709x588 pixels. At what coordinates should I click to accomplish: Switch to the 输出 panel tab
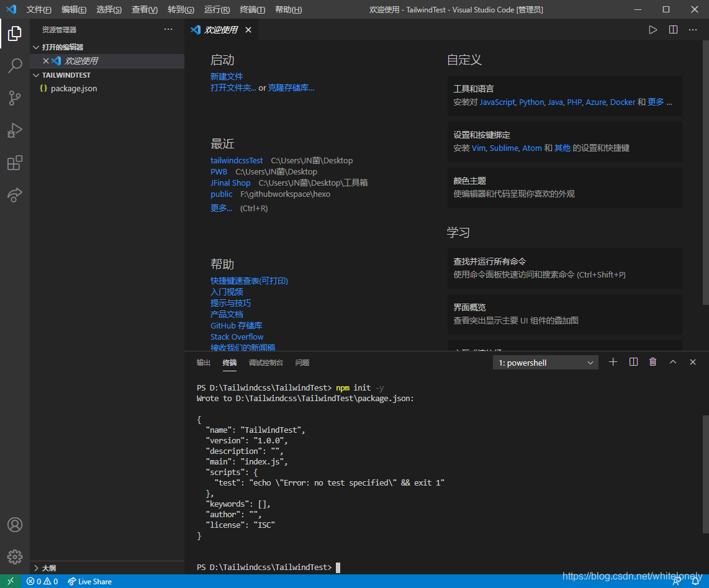(204, 363)
